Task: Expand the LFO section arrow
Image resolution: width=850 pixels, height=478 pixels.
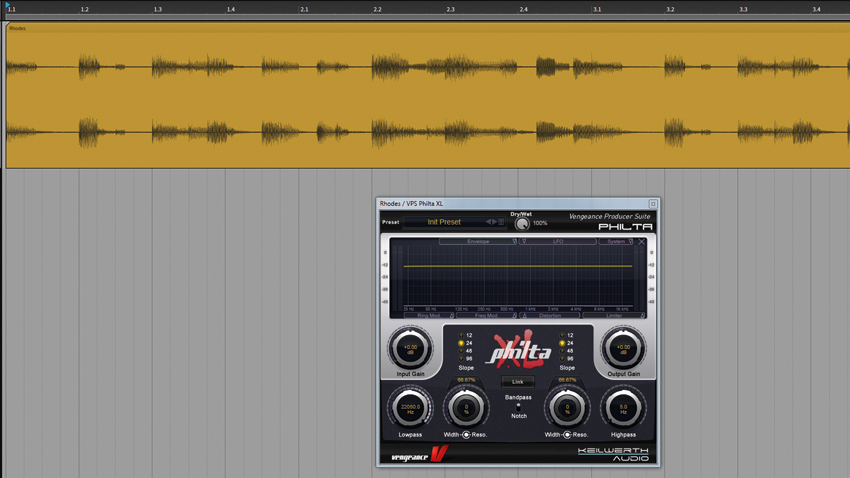Action: (x=524, y=241)
